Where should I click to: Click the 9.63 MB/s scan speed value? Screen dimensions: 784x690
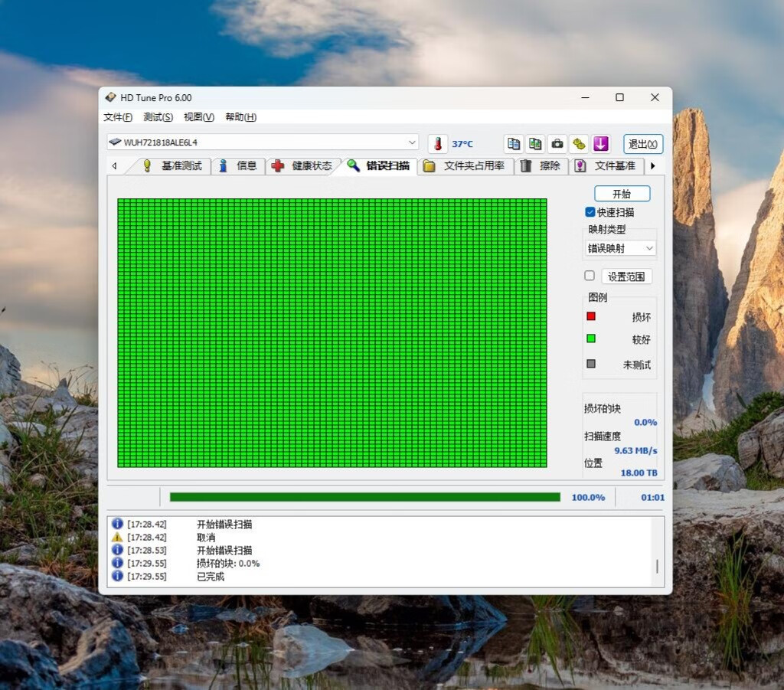click(635, 450)
